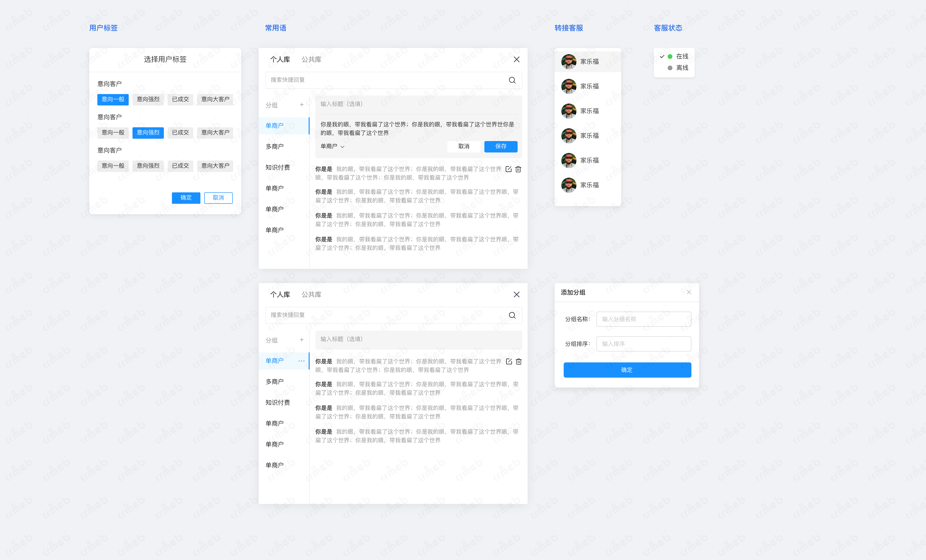The width and height of the screenshot is (926, 560).
Task: Delete first reply in upper panel
Action: coord(518,169)
